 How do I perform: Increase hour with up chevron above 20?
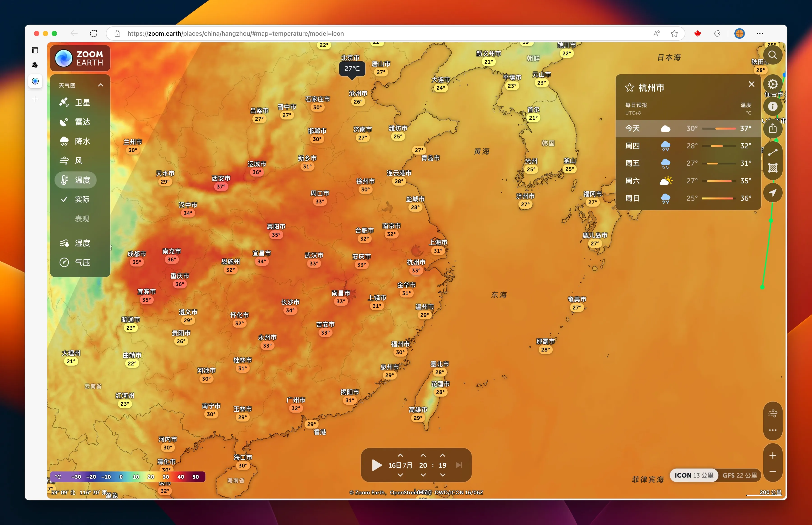(x=423, y=455)
